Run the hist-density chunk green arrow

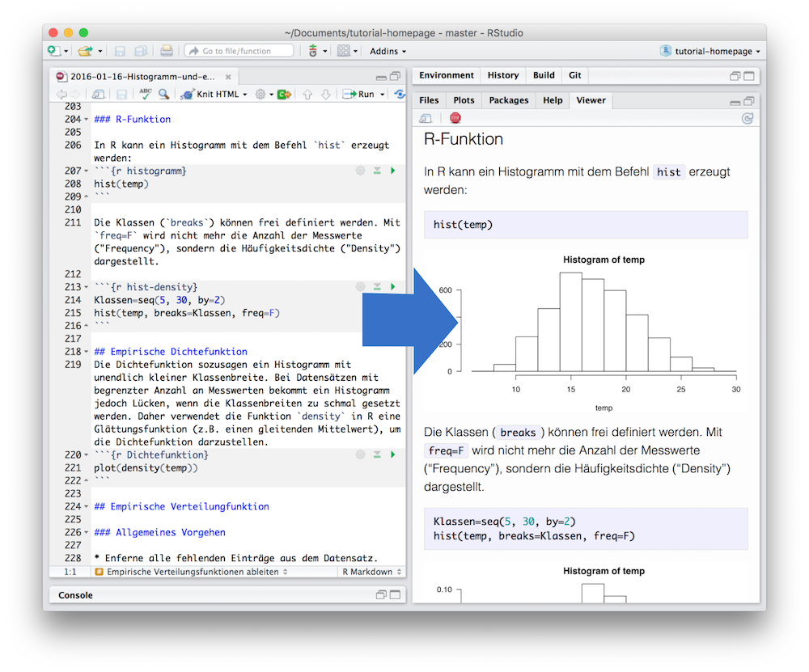[x=393, y=286]
